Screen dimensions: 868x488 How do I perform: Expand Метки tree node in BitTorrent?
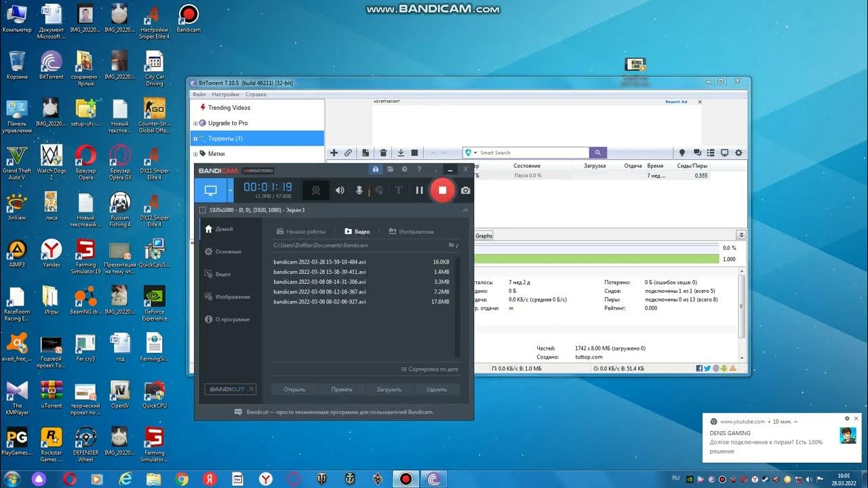(195, 154)
